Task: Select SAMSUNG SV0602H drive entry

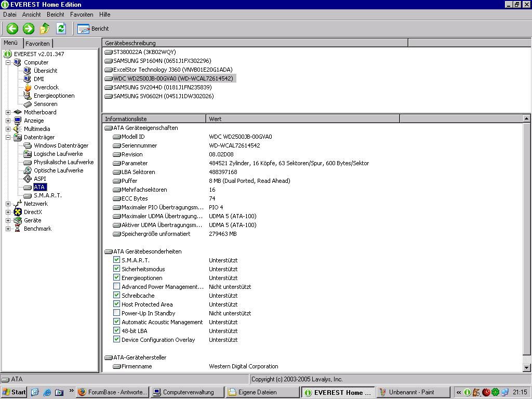Action: [164, 96]
